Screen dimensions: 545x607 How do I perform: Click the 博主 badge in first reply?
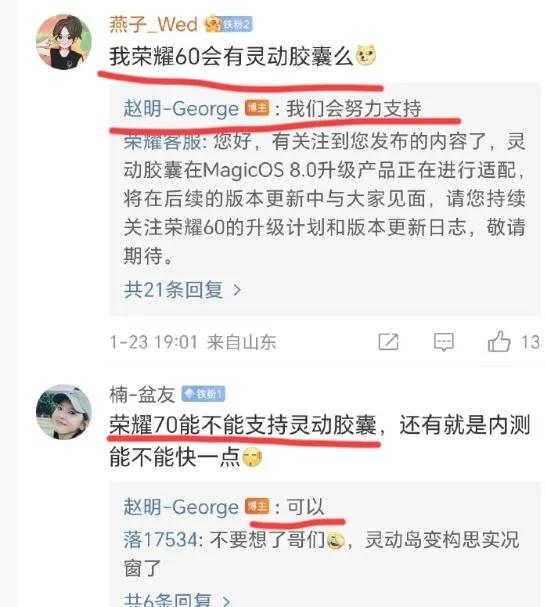[x=257, y=108]
